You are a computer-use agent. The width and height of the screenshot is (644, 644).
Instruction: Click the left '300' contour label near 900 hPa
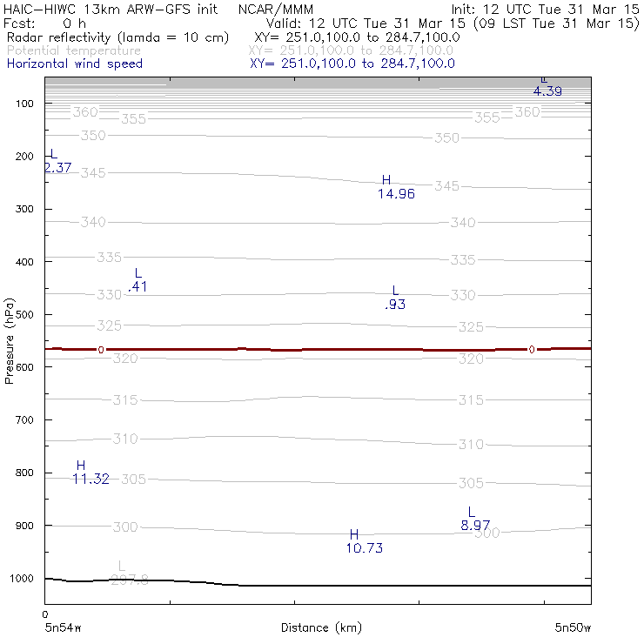click(125, 527)
